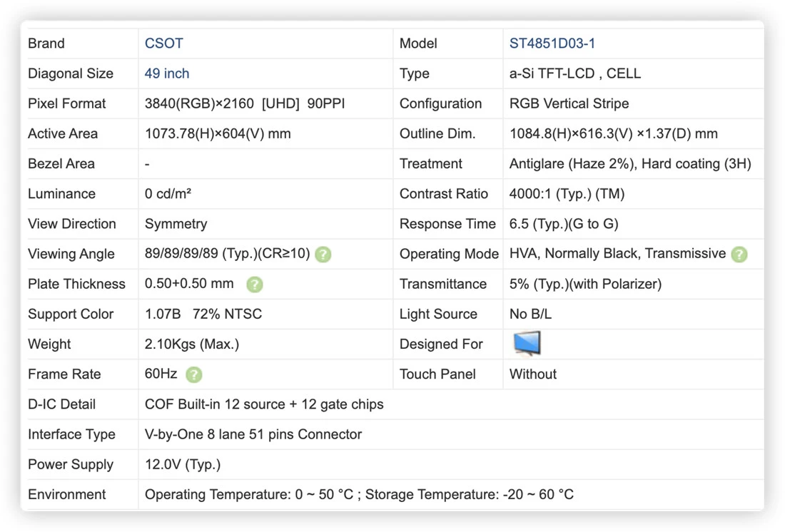
Task: Select the 'Frame Rate' label
Action: tap(64, 374)
